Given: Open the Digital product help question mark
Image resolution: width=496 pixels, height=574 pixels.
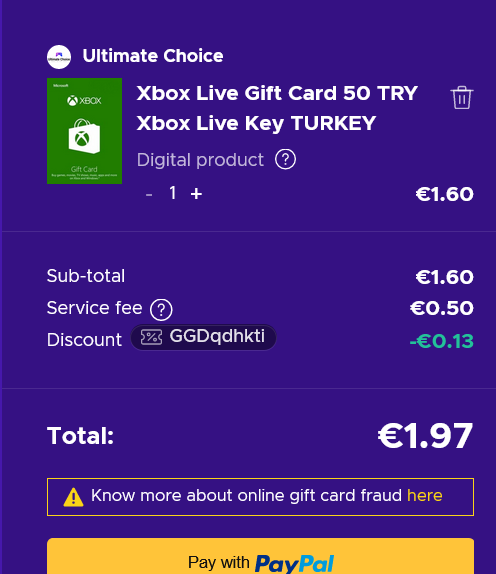Looking at the screenshot, I should click(x=286, y=159).
